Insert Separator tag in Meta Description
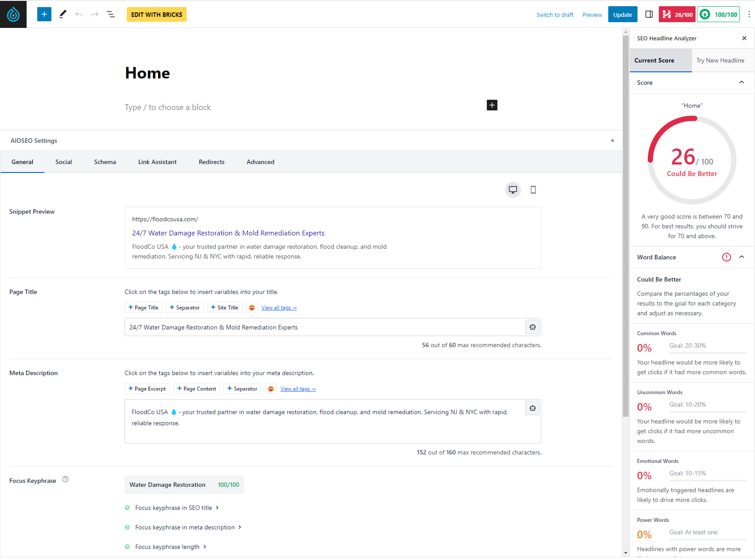 (x=242, y=388)
